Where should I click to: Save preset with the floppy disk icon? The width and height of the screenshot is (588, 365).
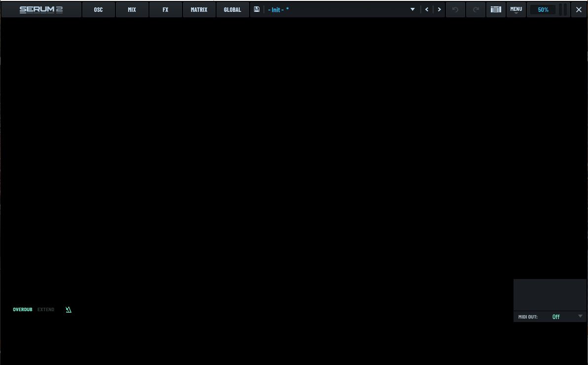coord(257,9)
